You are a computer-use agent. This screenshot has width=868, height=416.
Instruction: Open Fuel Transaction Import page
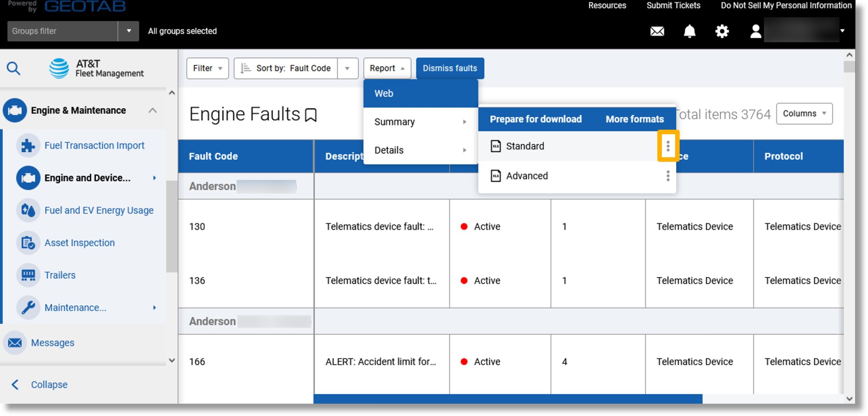tap(95, 146)
